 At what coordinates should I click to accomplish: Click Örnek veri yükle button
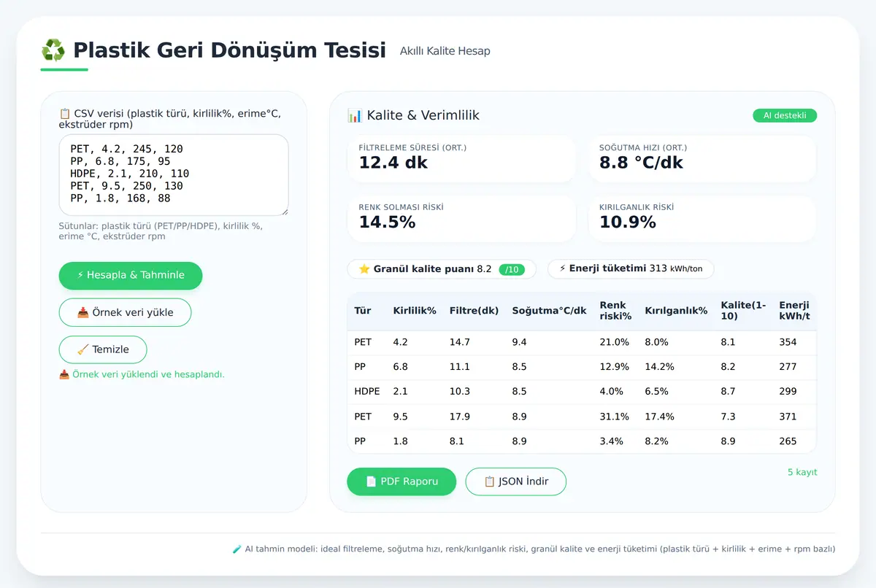126,312
